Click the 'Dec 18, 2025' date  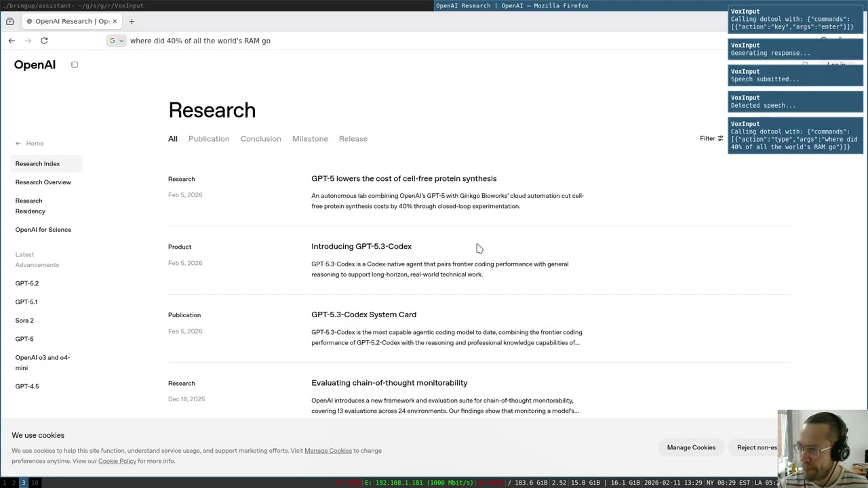click(x=186, y=399)
